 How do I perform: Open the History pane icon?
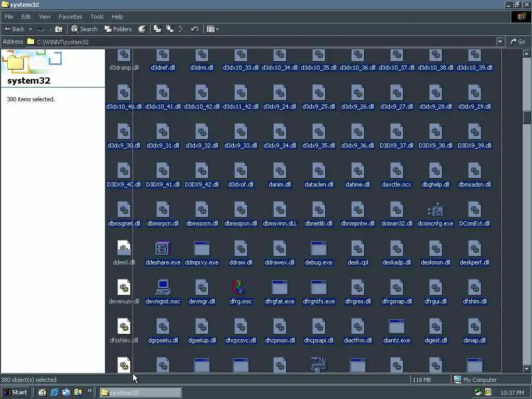(x=142, y=29)
